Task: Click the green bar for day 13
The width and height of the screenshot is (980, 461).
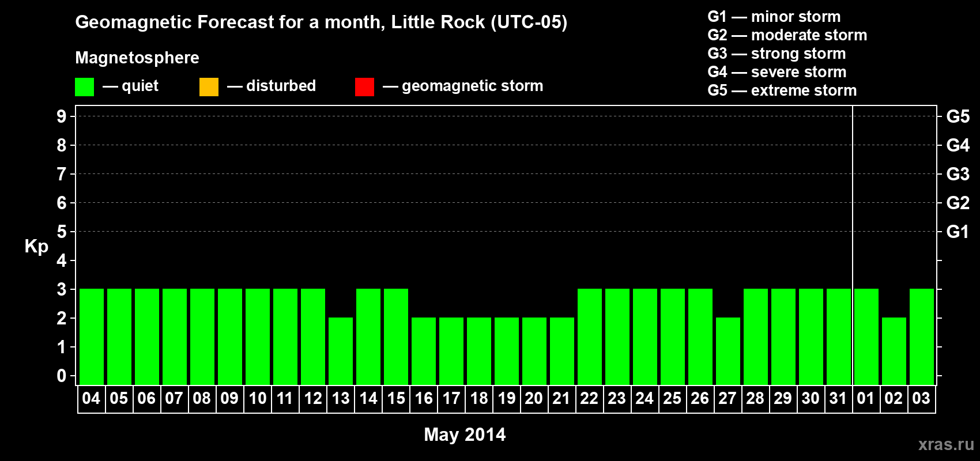Action: (x=341, y=351)
